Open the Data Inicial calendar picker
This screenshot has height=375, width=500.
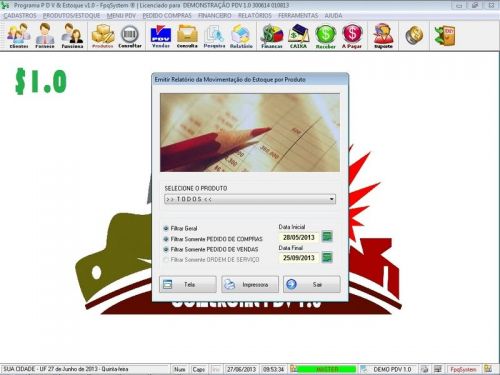pyautogui.click(x=327, y=237)
